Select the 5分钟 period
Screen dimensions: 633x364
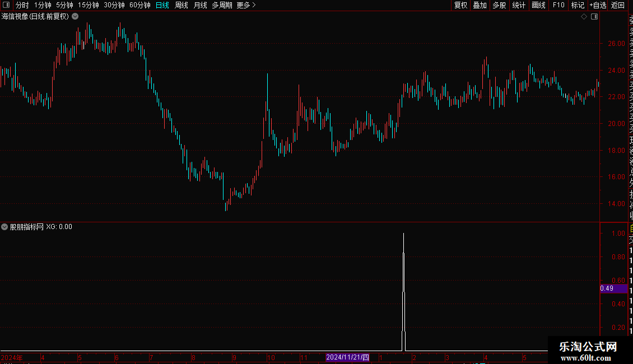click(64, 5)
